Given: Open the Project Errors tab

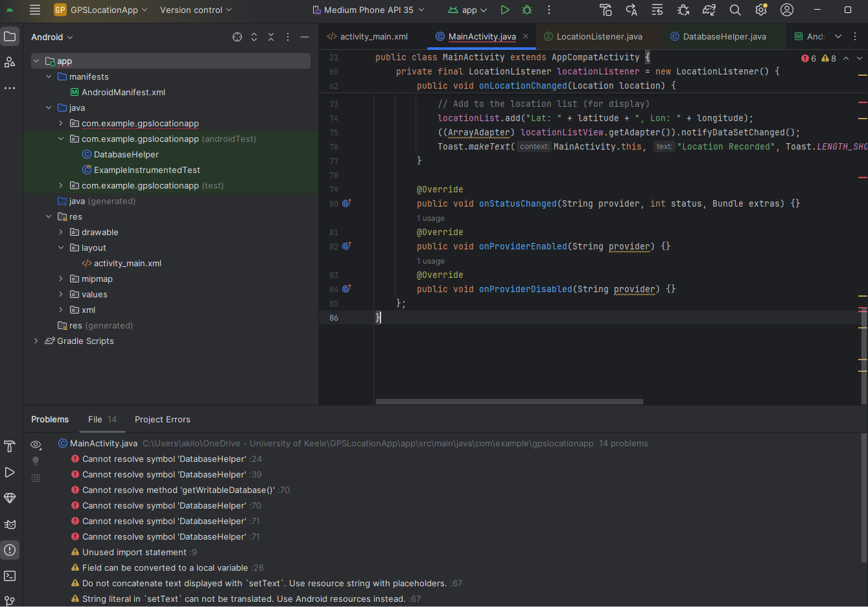Looking at the screenshot, I should coord(162,419).
